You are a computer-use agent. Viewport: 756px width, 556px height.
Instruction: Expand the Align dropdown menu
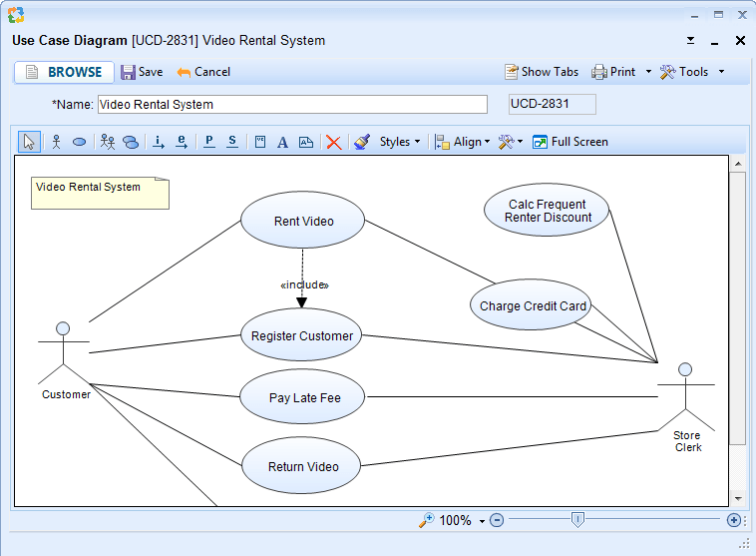(462, 142)
